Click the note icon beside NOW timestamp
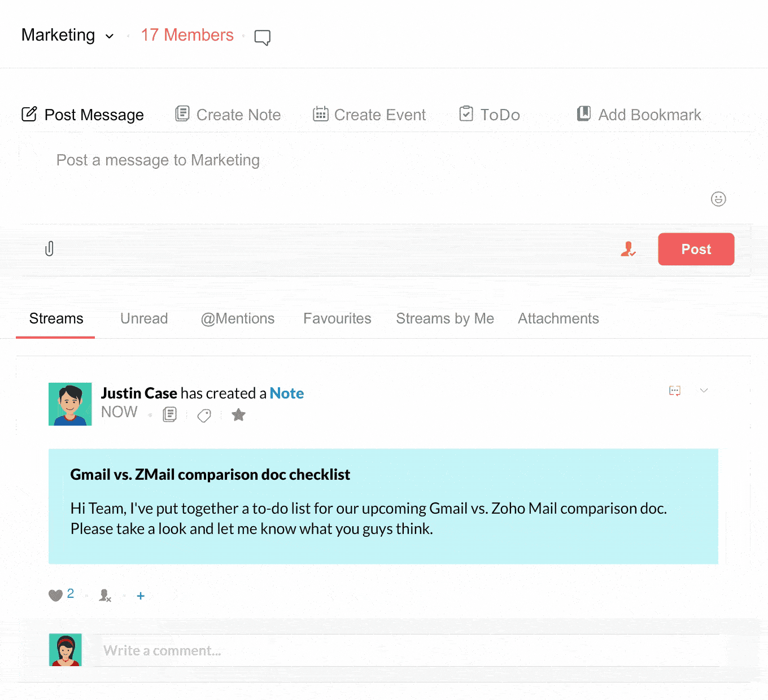Image resolution: width=768 pixels, height=700 pixels. 170,415
